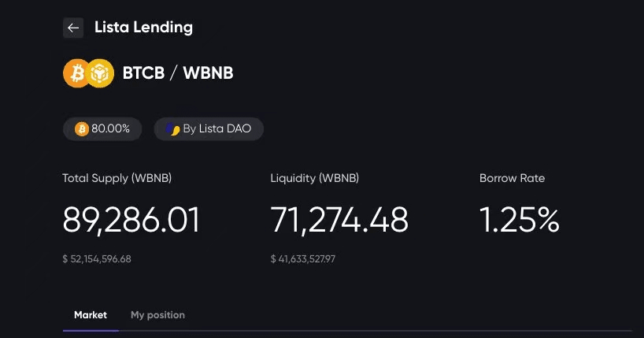The image size is (644, 338).
Task: Click the purple underline beneath Market tab
Action: pyautogui.click(x=91, y=330)
